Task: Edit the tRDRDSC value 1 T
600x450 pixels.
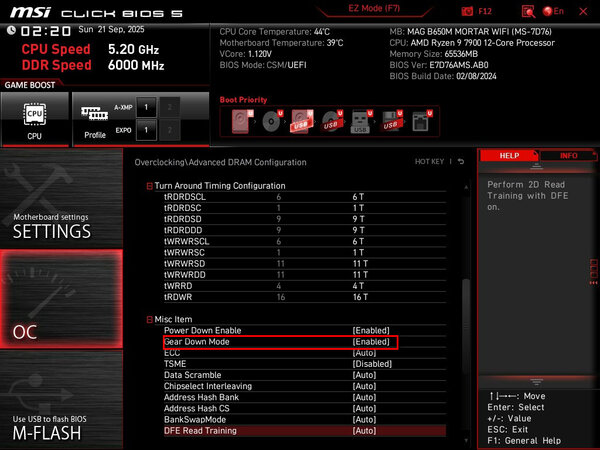Action: click(358, 208)
